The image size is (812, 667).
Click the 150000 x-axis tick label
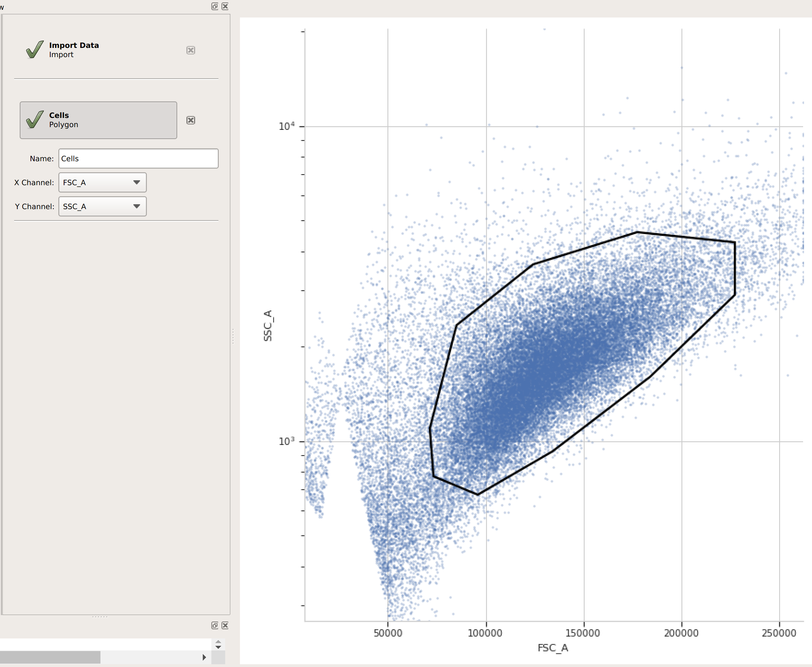(583, 633)
